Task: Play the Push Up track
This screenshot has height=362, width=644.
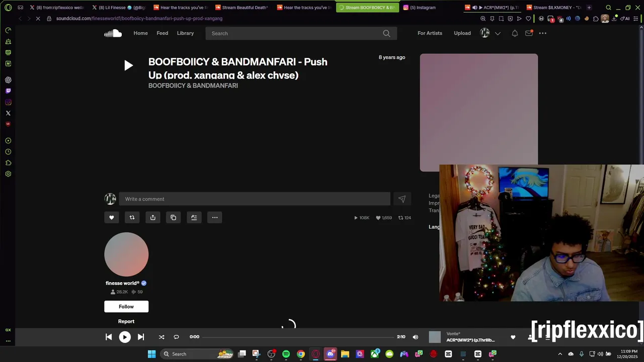Action: [128, 65]
